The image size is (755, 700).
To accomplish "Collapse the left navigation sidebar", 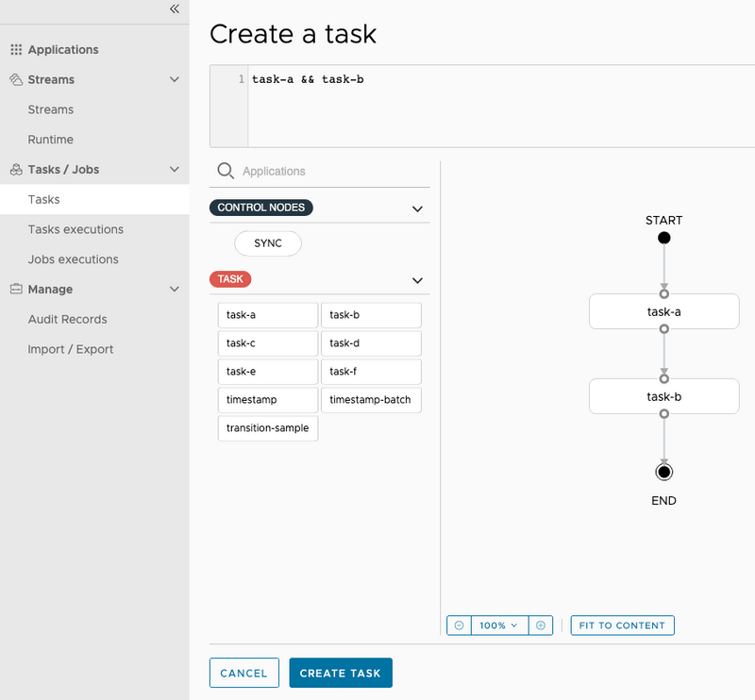I will (173, 9).
